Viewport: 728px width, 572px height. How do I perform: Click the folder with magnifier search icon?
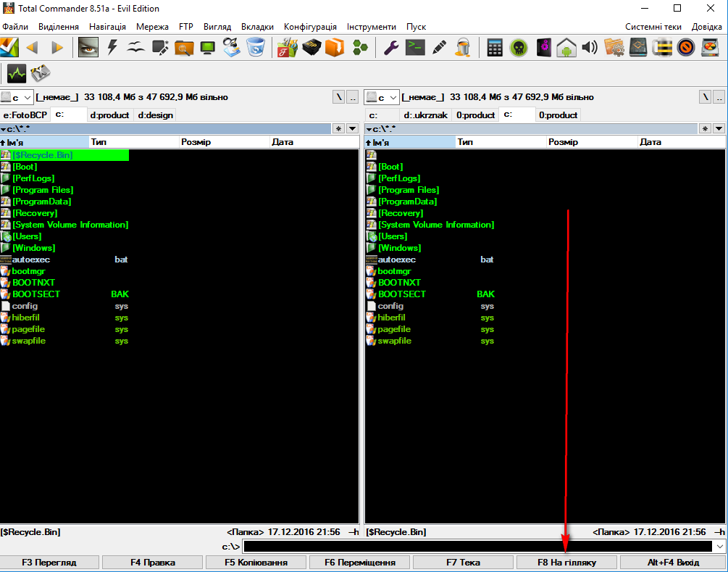[184, 47]
